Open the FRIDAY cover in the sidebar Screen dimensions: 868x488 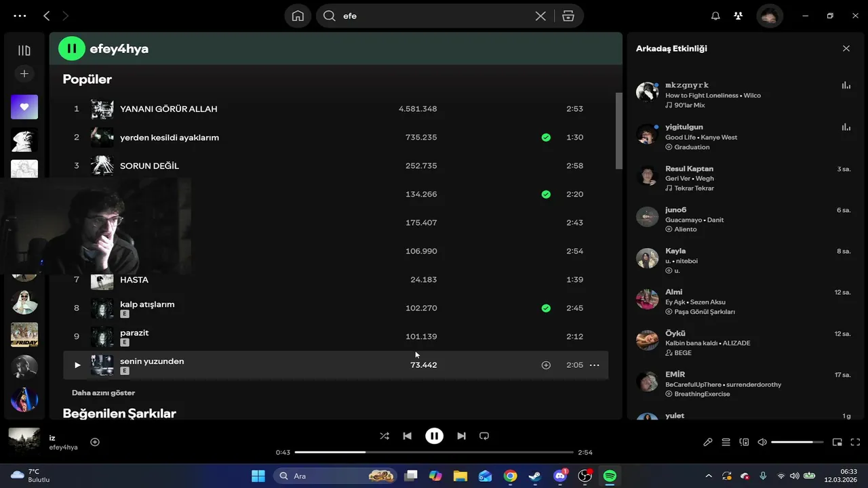click(x=24, y=334)
